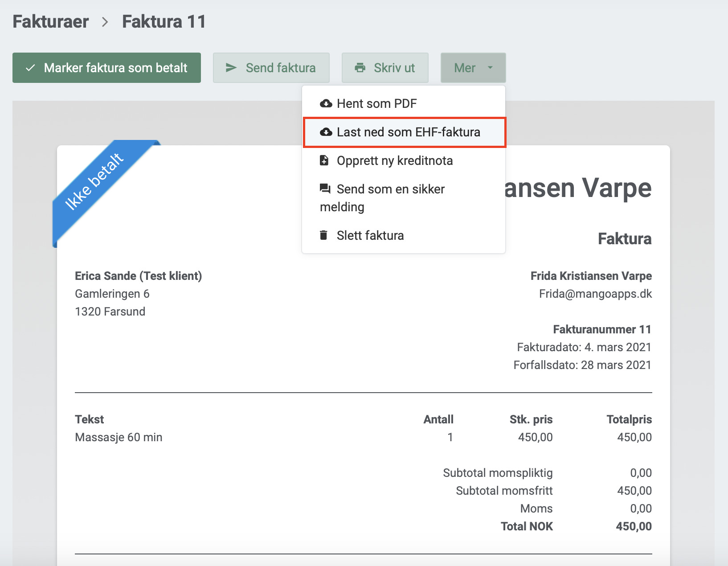728x566 pixels.
Task: Click the document-plus icon for Opprett ny kreditnota
Action: pos(324,160)
